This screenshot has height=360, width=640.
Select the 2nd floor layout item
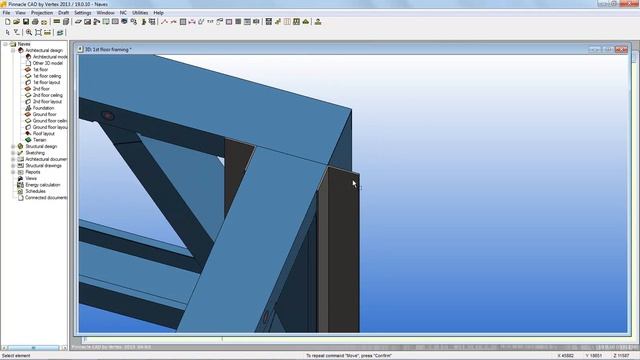click(47, 102)
